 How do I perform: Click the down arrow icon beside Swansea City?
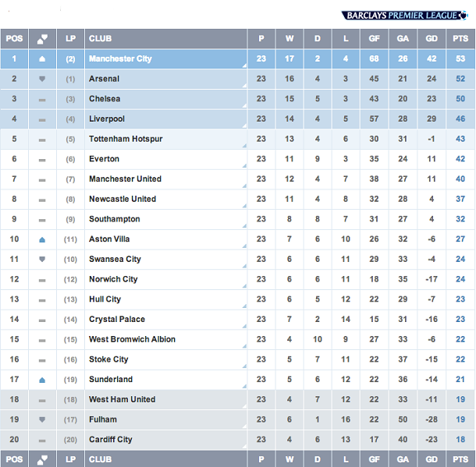click(42, 260)
